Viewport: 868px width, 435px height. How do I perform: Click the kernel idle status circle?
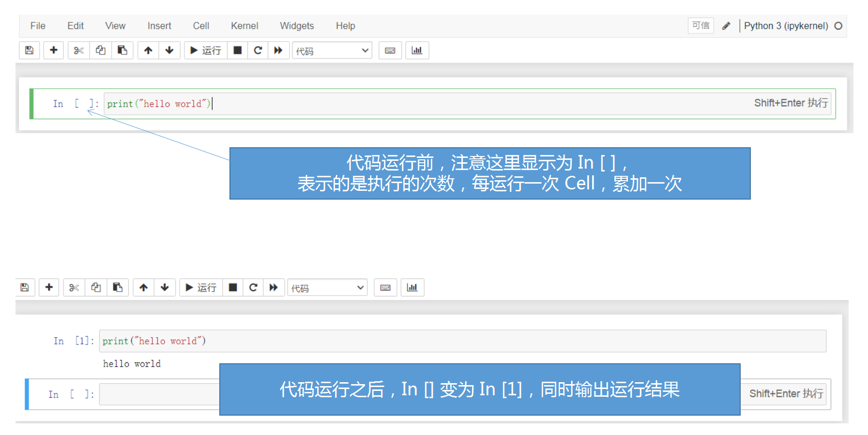coord(838,26)
